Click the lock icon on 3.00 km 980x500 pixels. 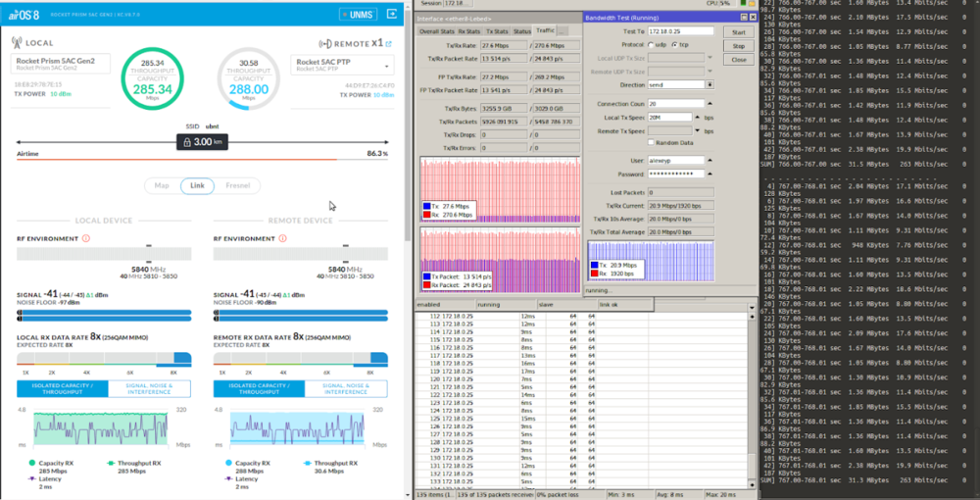[186, 142]
